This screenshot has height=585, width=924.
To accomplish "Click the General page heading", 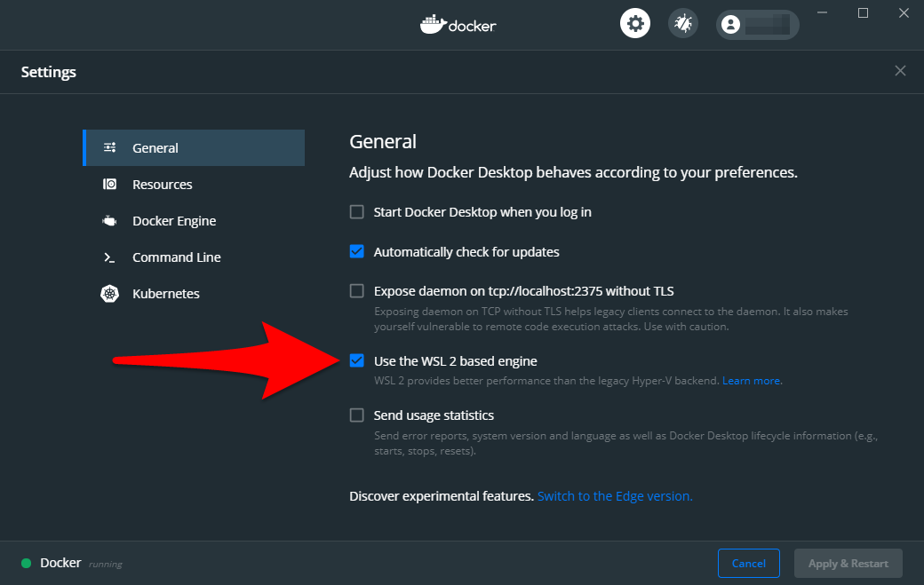I will [x=383, y=141].
